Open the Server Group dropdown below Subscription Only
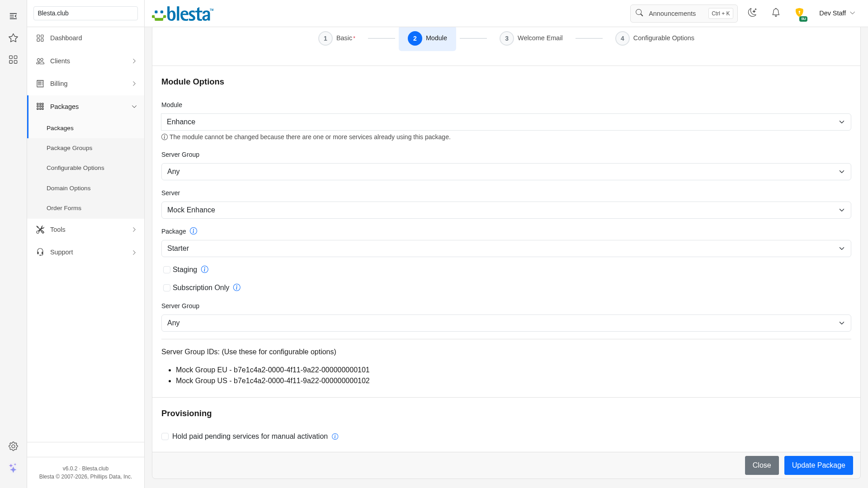868x488 pixels. tap(506, 323)
